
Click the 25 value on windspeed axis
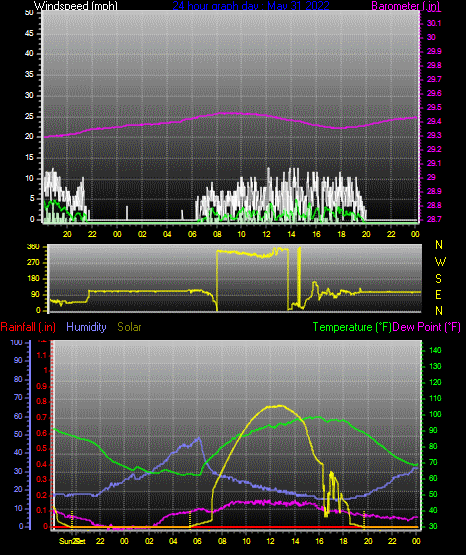[x=29, y=116]
